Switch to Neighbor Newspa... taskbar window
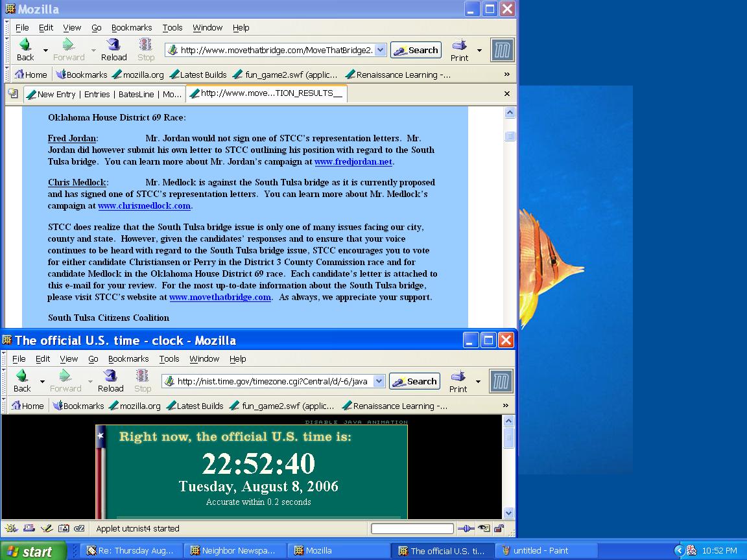 pos(234,551)
